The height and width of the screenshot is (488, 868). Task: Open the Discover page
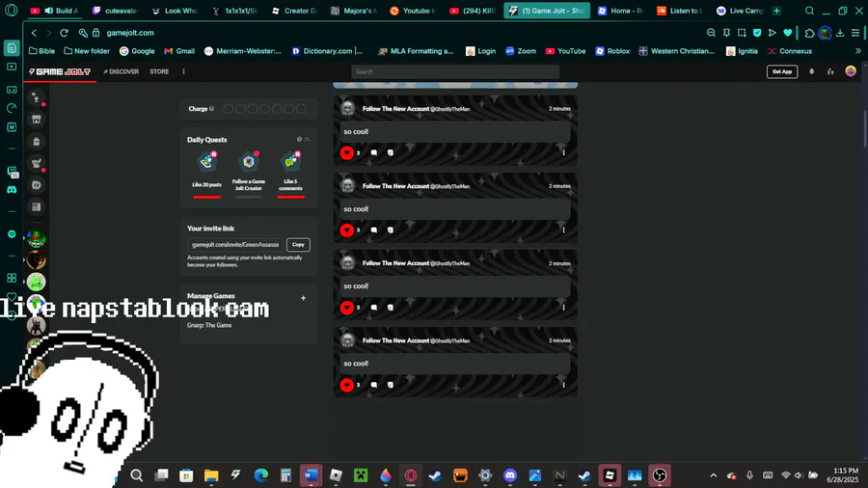tap(122, 71)
